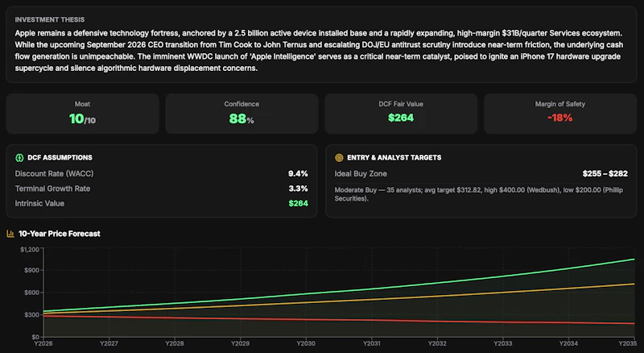Click the Moderate Buy analyst summary text

coord(478,194)
